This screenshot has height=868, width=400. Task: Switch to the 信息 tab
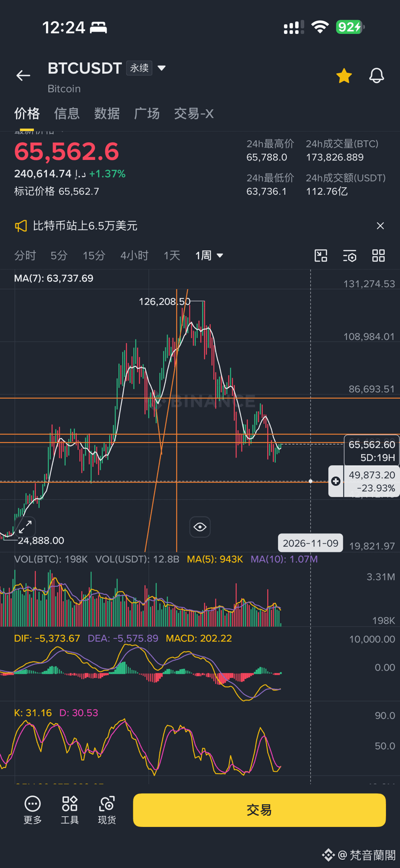67,114
